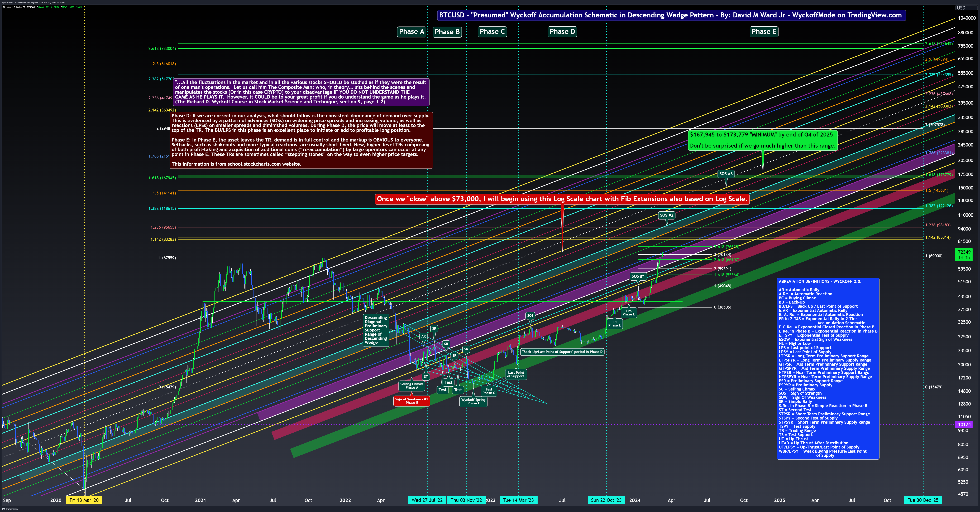Click the 'WyckoffMode published on TradingView.com' header text

click(34, 2)
